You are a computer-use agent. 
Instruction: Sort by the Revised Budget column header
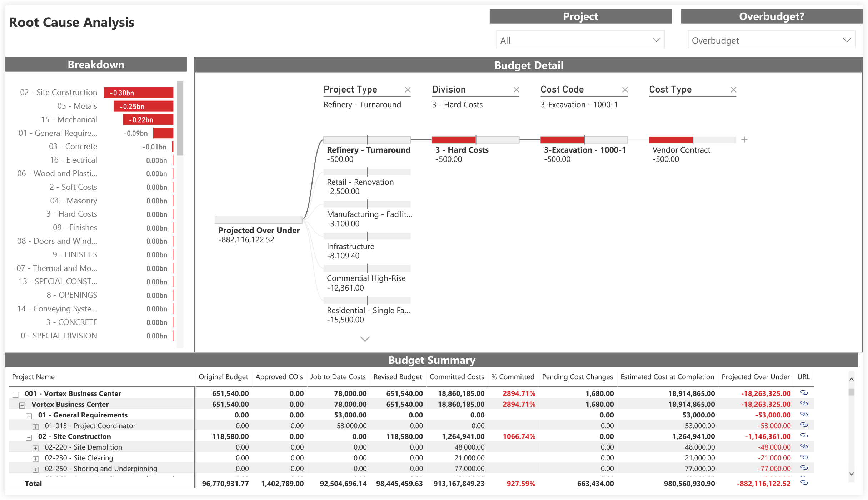tap(398, 377)
